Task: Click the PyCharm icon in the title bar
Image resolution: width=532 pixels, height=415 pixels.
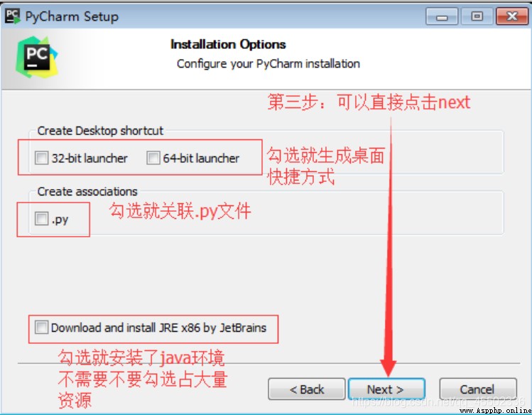Action: click(13, 16)
